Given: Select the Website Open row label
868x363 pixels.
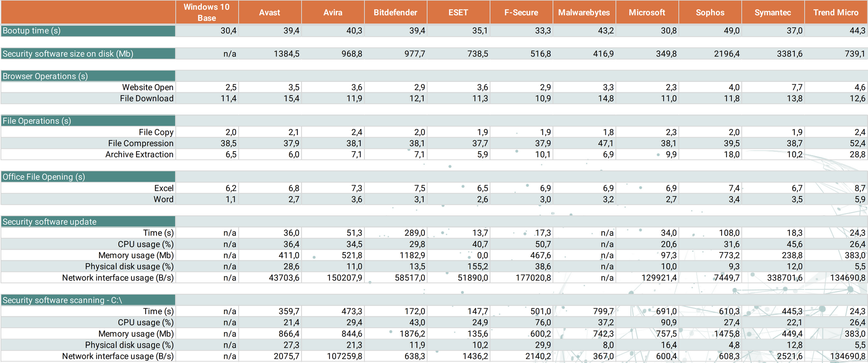Looking at the screenshot, I should [x=148, y=87].
